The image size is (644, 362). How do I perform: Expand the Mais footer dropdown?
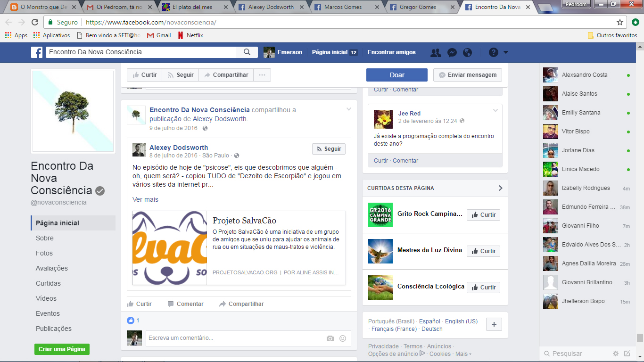coord(463,354)
